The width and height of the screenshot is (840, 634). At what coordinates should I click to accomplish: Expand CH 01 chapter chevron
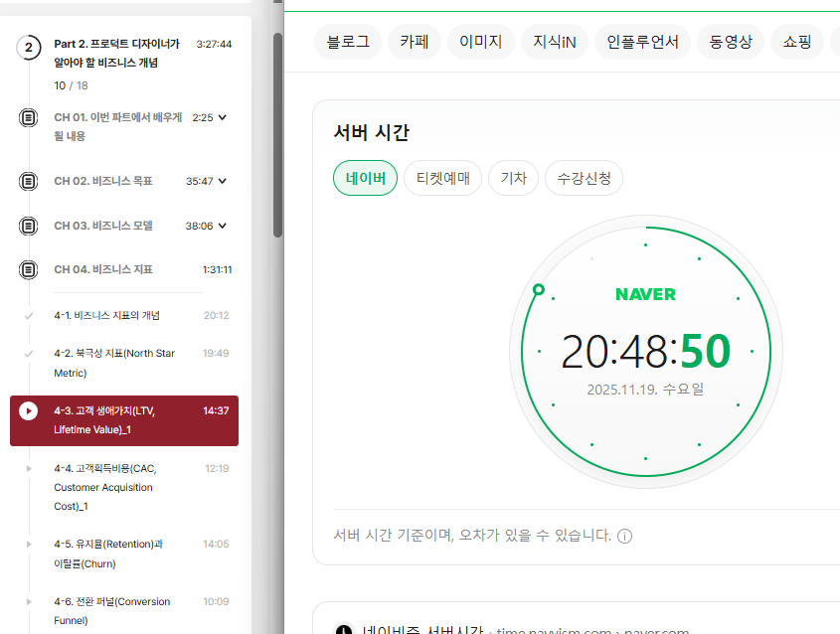[x=223, y=117]
